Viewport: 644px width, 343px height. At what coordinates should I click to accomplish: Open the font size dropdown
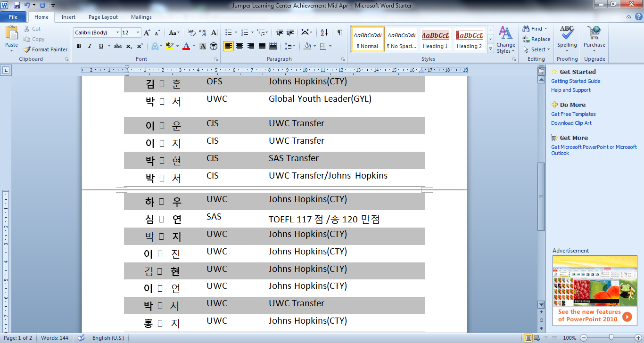tap(138, 33)
